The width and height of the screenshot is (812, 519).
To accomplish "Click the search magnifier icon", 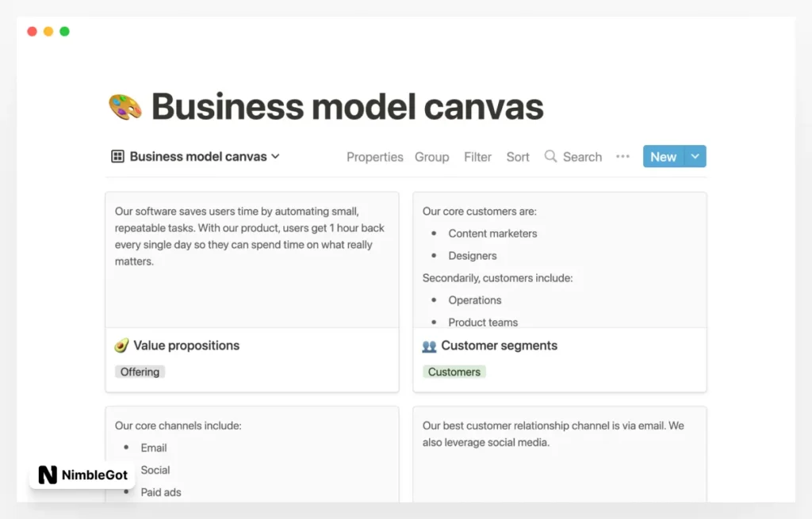I will tap(550, 156).
